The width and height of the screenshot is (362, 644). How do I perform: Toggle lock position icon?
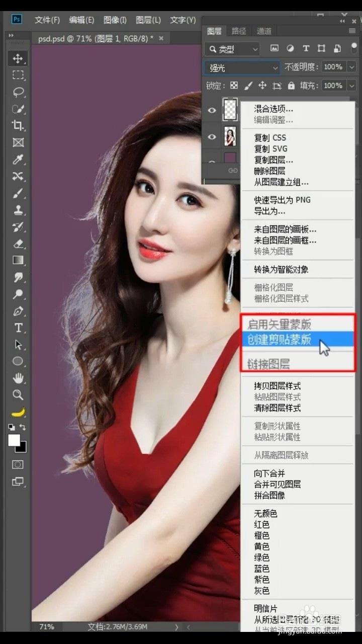[262, 86]
